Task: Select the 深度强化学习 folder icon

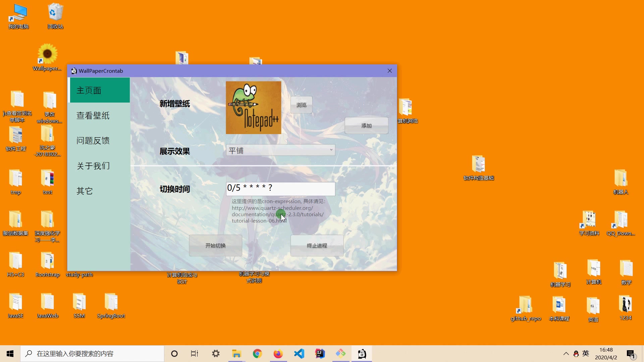Action: [x=47, y=227]
